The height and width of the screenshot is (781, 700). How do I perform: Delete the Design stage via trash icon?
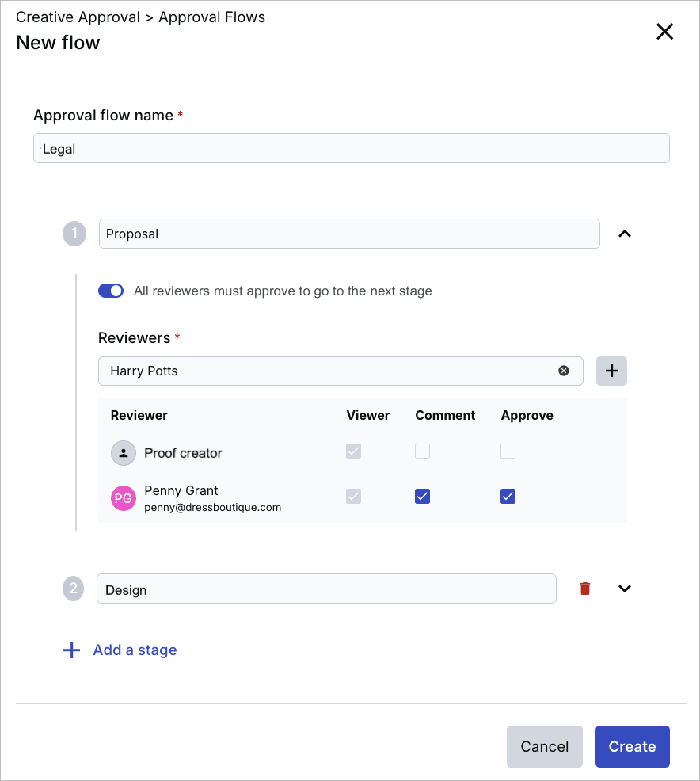pyautogui.click(x=584, y=589)
